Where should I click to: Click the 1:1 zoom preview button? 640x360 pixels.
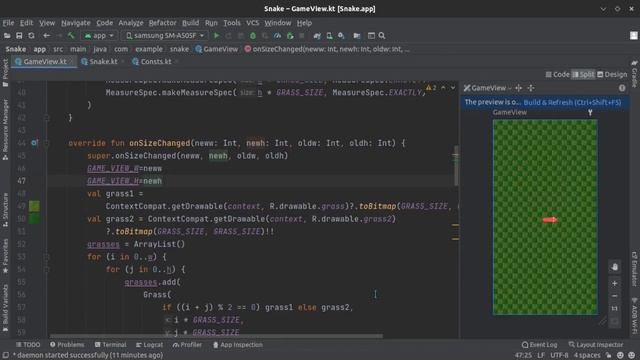[x=614, y=309]
